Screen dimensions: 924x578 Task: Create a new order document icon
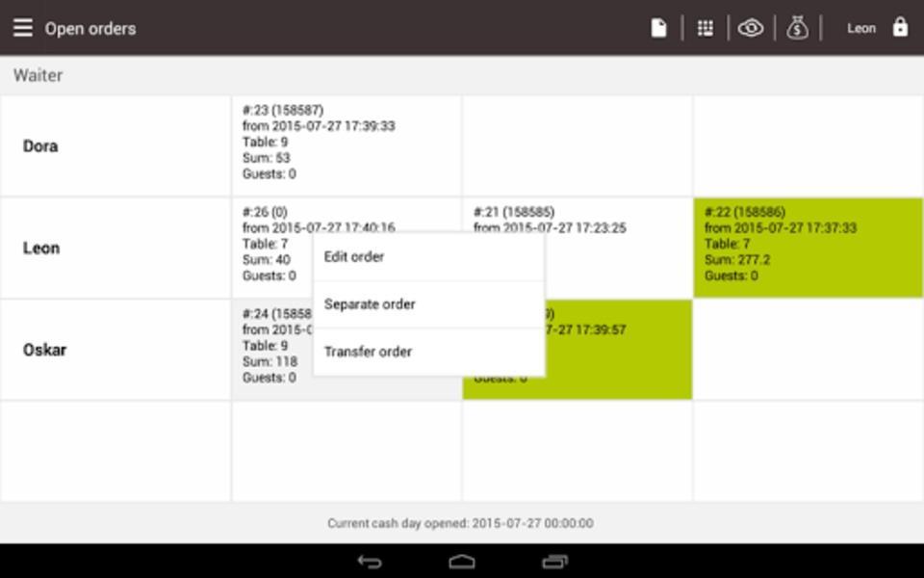click(x=658, y=28)
